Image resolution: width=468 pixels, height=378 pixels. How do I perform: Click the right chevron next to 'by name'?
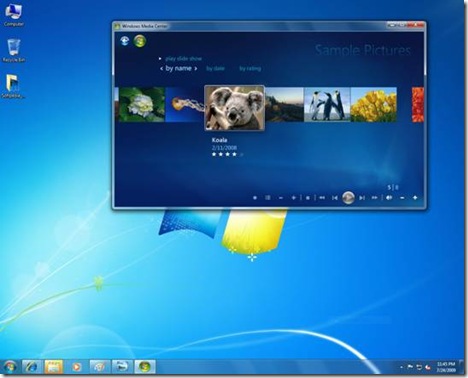196,68
